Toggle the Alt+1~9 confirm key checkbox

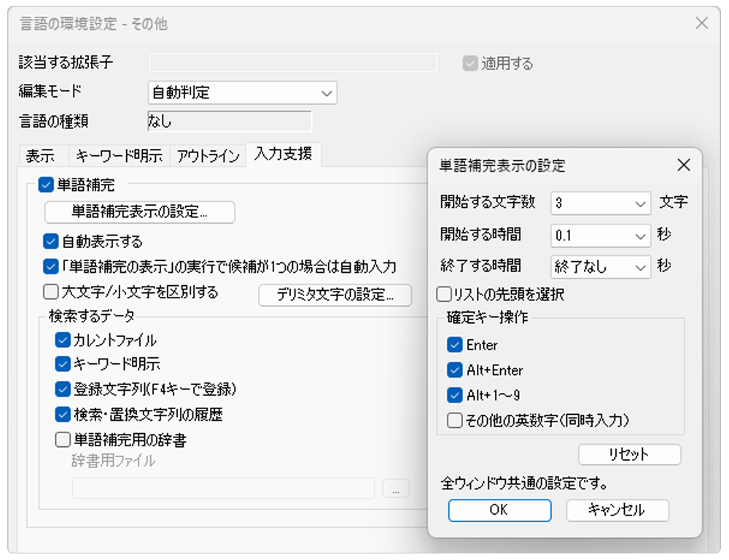click(456, 395)
